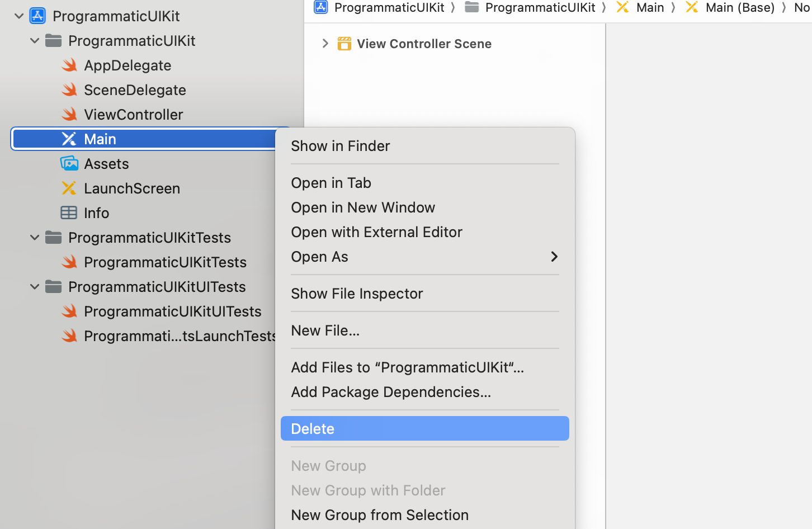Screen dimensions: 812x529
Task: Click Main (Base) in the jump bar
Action: click(739, 8)
